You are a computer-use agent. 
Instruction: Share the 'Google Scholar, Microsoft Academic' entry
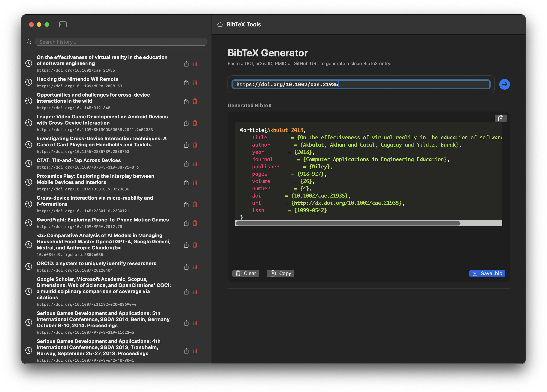(186, 292)
